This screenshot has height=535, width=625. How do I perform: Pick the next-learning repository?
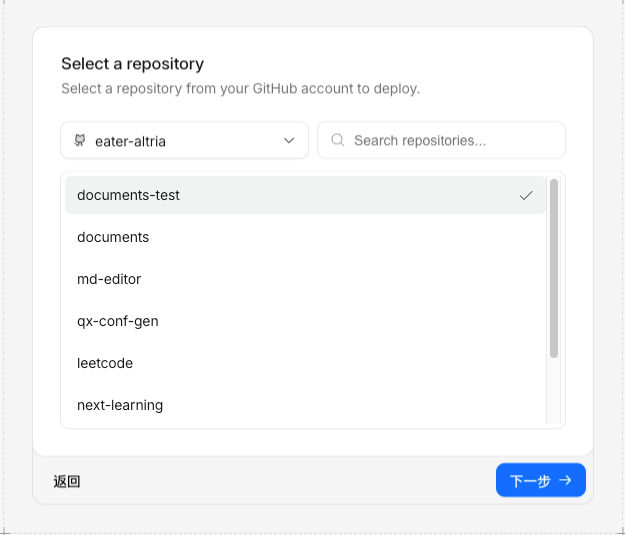(300, 405)
